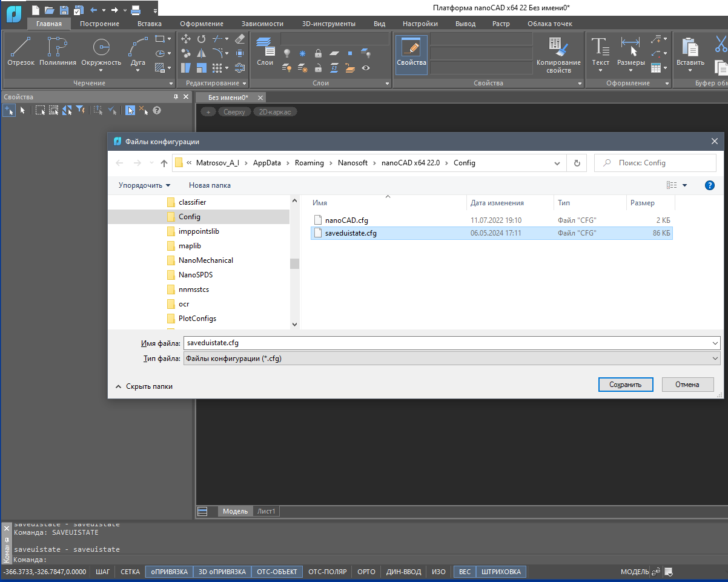Viewport: 728px width, 582px height.
Task: Toggle ОТС-ПОЛЯР polar tracking
Action: tap(328, 572)
